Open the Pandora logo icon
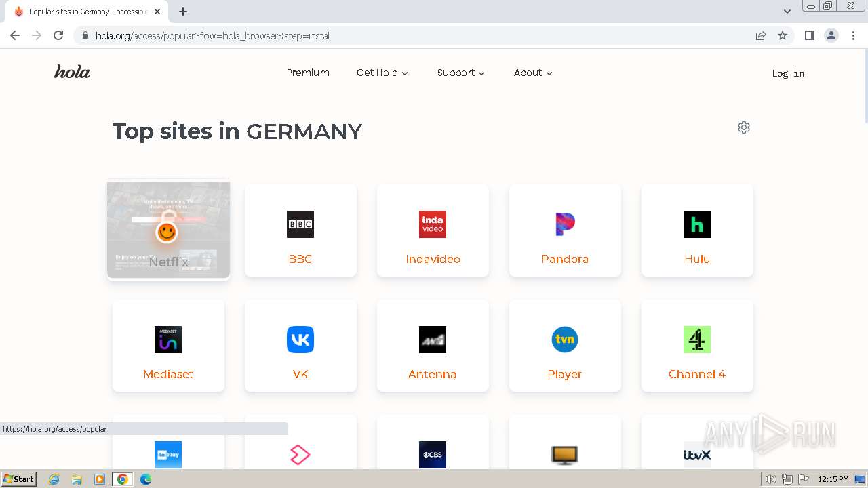 click(565, 224)
